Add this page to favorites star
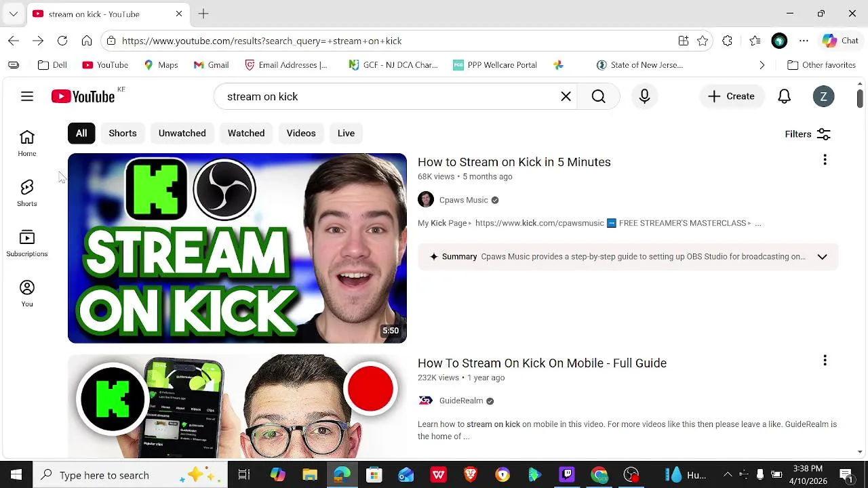 [x=703, y=41]
